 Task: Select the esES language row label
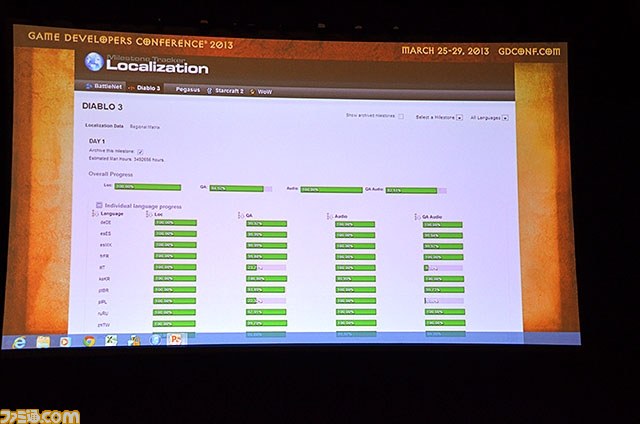tap(105, 233)
